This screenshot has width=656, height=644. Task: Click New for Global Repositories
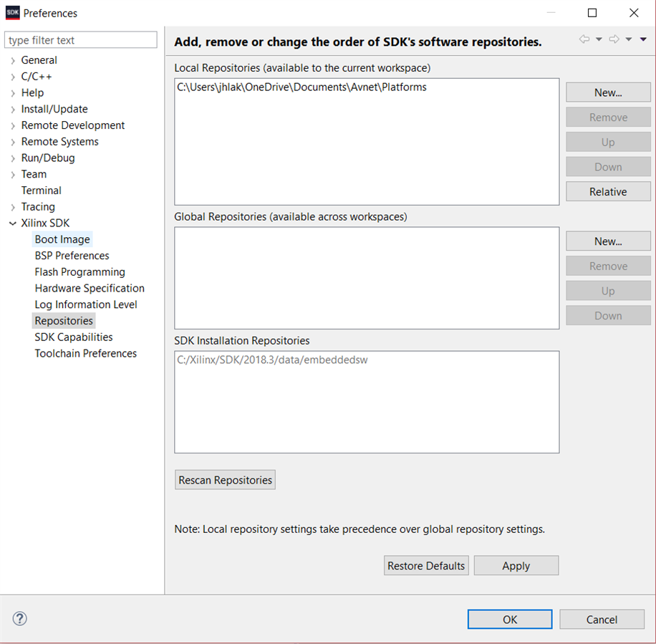(608, 241)
